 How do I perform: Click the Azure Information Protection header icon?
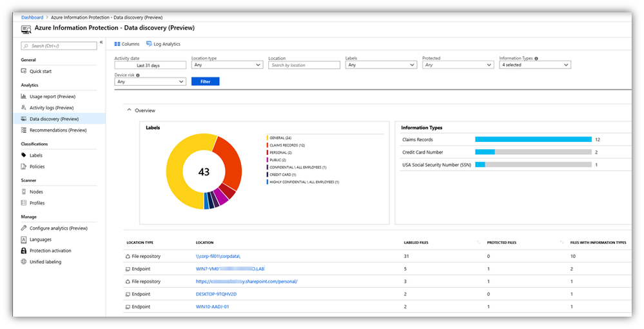click(x=26, y=29)
